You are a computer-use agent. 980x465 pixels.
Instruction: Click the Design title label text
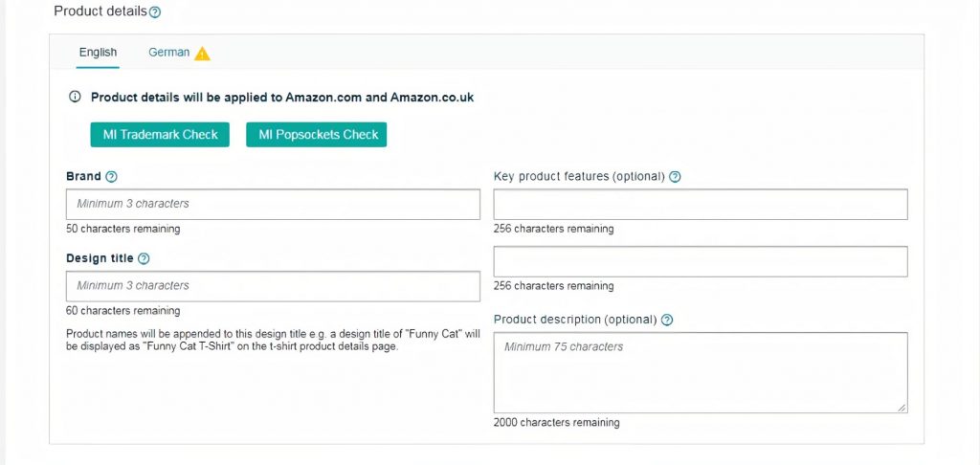100,258
